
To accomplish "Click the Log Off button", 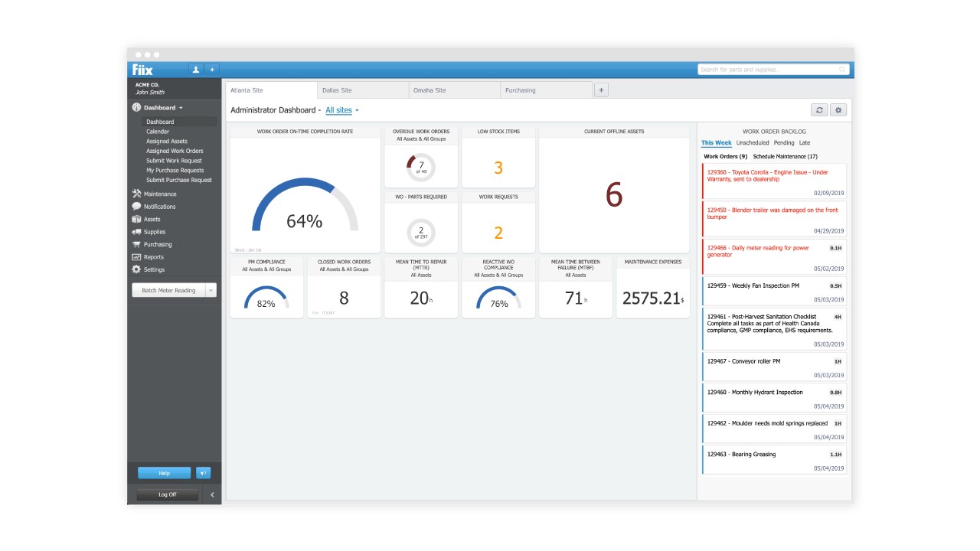I will 167,494.
